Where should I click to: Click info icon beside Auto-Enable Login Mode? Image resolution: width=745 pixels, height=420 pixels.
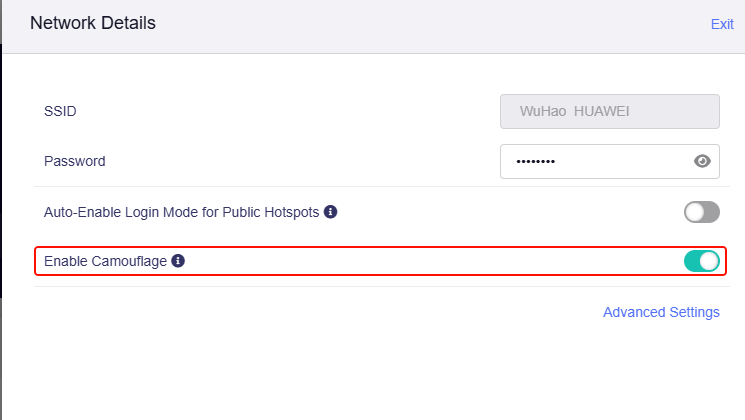(330, 212)
